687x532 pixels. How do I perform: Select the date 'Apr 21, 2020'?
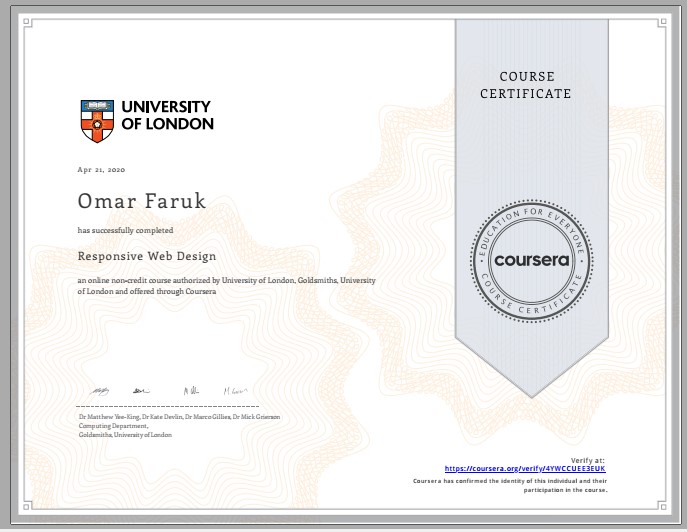click(x=101, y=170)
